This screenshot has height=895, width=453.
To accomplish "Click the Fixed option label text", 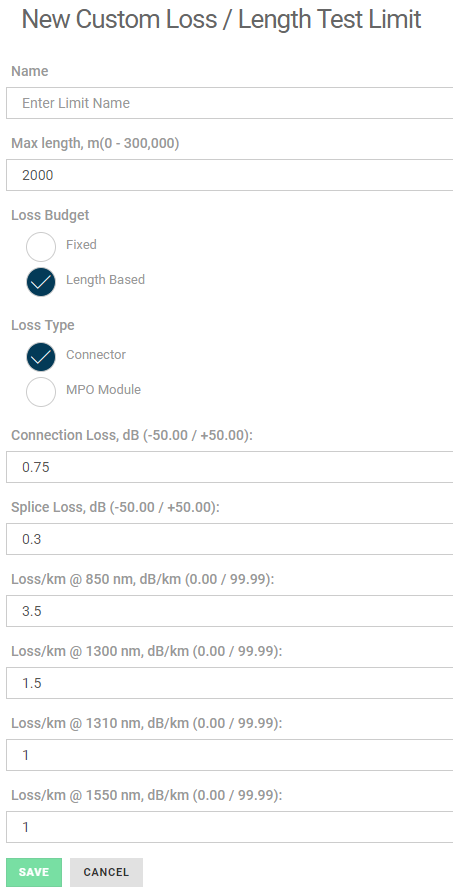I will [x=81, y=245].
